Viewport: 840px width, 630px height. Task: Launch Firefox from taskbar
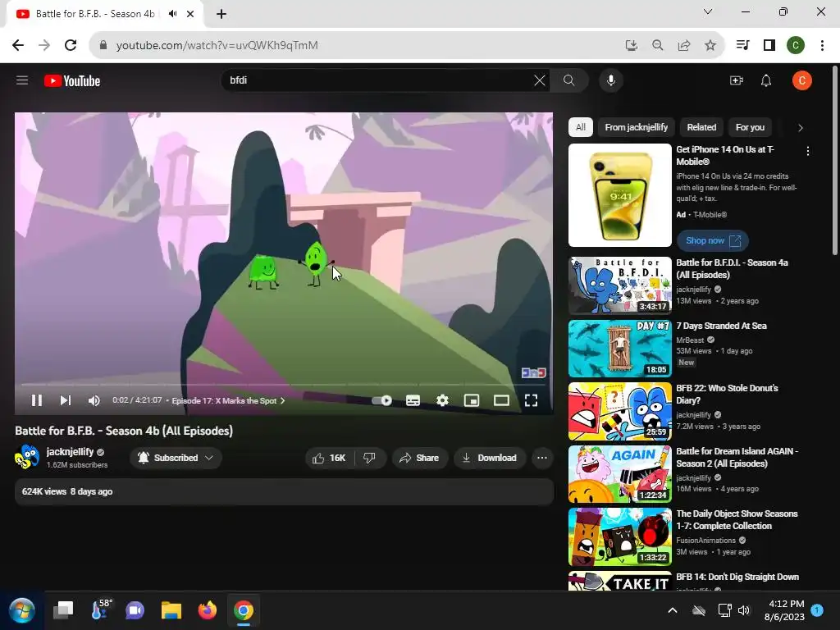point(208,610)
